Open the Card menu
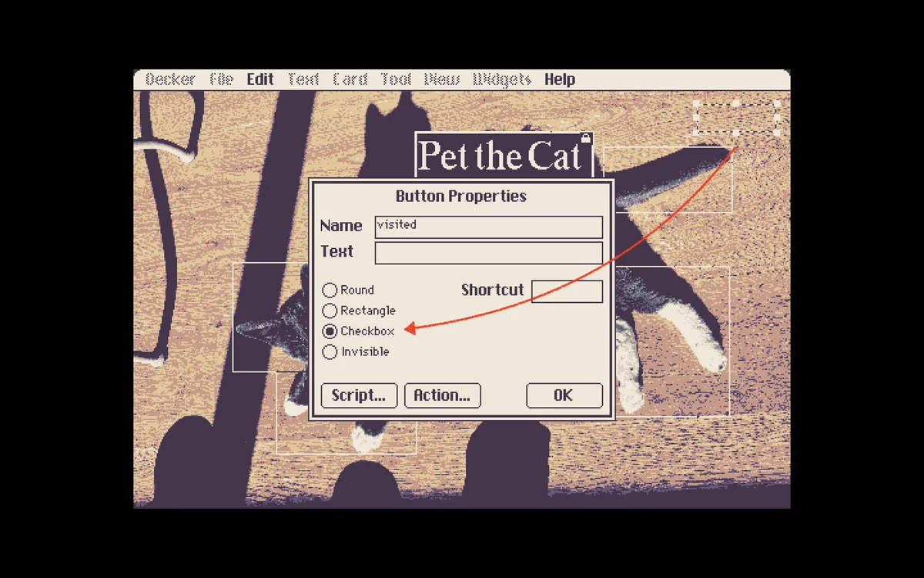This screenshot has height=578, width=924. 350,79
